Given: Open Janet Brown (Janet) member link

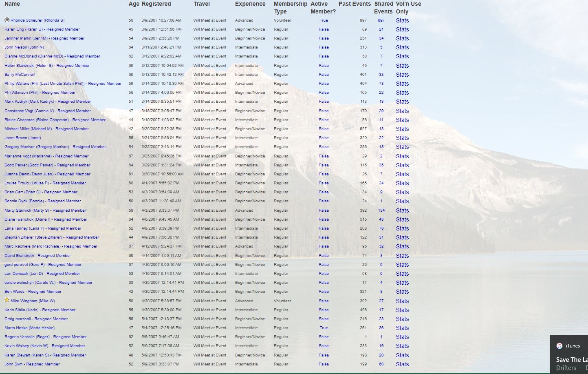Looking at the screenshot, I should pyautogui.click(x=23, y=138).
